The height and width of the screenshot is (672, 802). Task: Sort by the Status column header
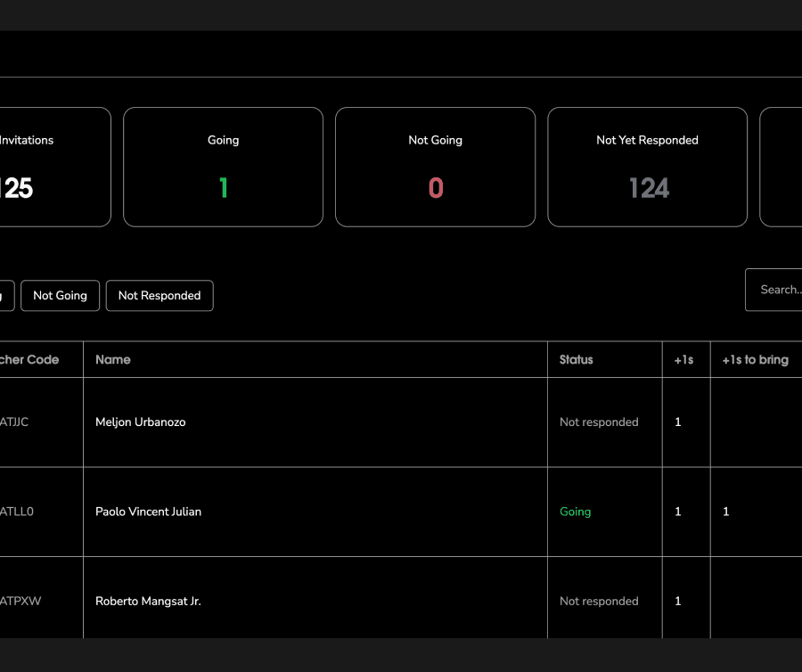click(x=576, y=360)
